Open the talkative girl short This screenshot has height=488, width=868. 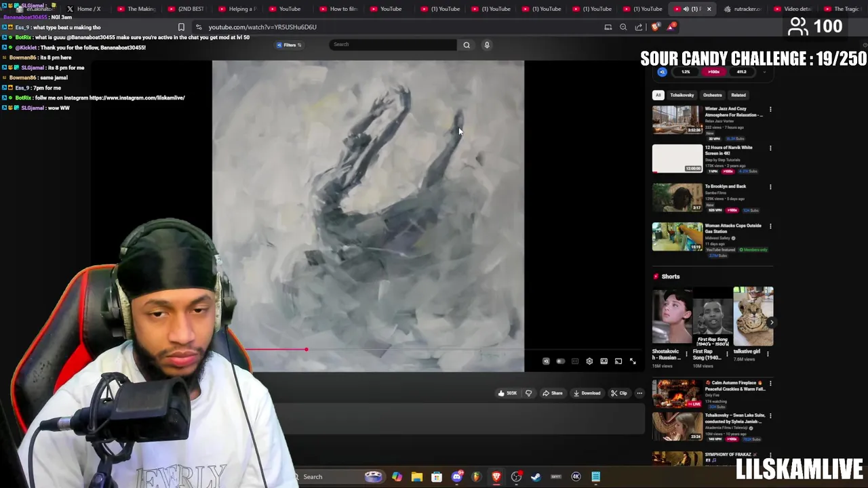(753, 317)
